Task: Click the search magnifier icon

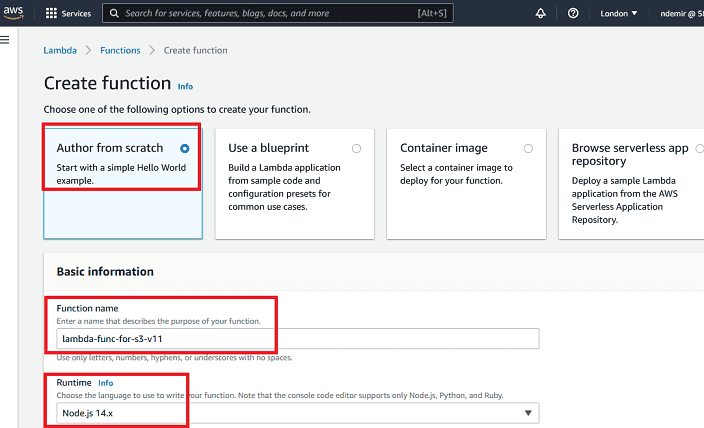Action: (x=113, y=14)
